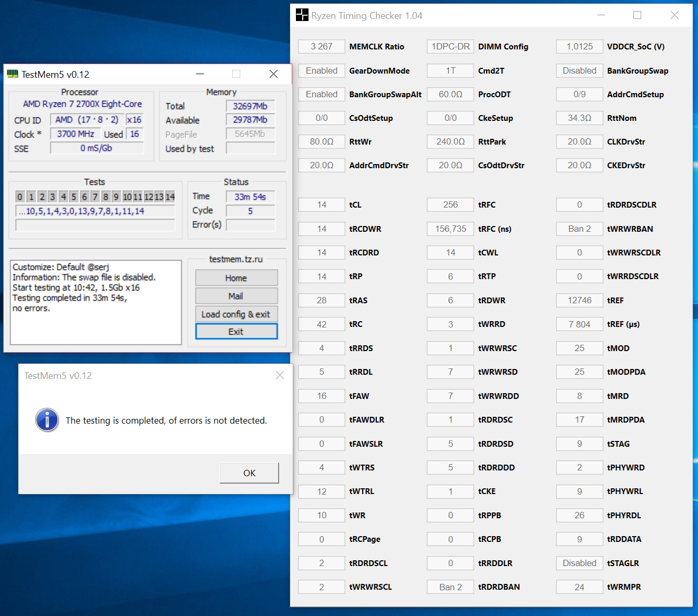Click Load config & exit button
This screenshot has height=616, width=698.
coord(236,314)
